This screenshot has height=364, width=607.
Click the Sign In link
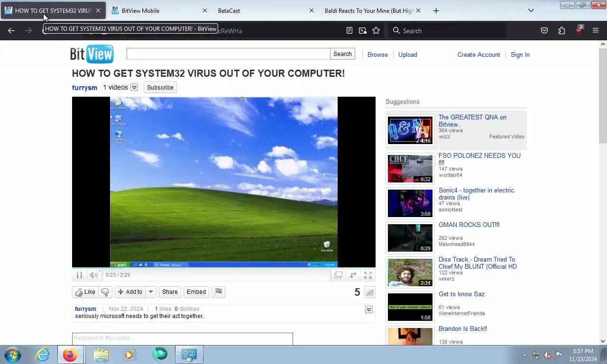pyautogui.click(x=520, y=55)
